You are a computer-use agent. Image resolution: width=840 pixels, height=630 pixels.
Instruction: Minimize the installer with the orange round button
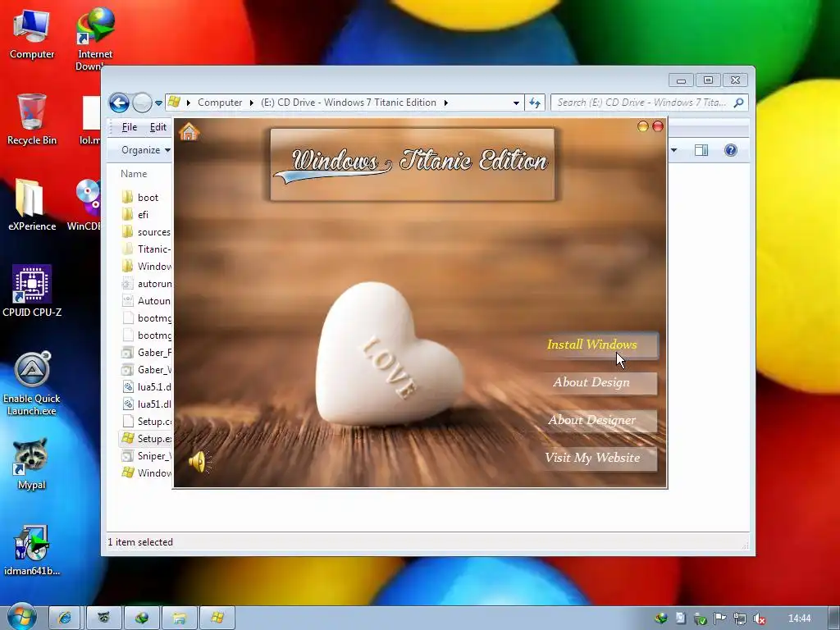[643, 126]
